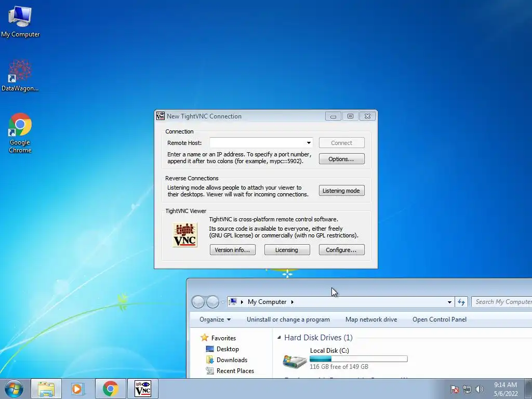Select the Google Chrome desktop shortcut

point(20,132)
